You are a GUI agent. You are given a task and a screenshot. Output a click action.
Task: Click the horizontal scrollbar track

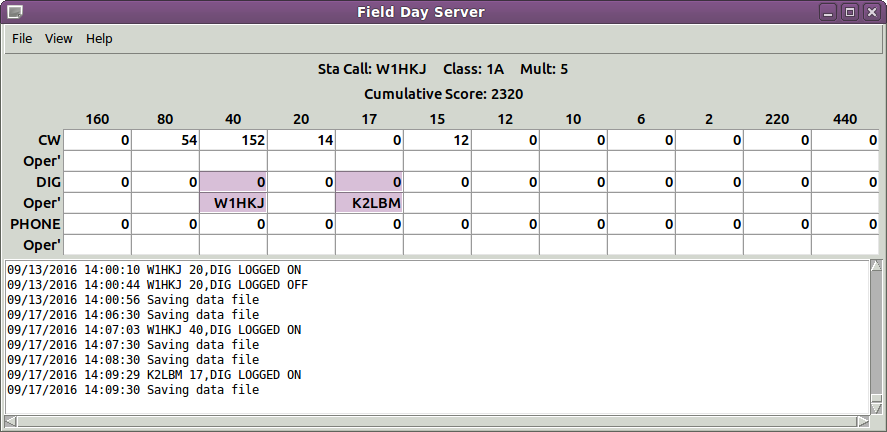click(x=437, y=421)
